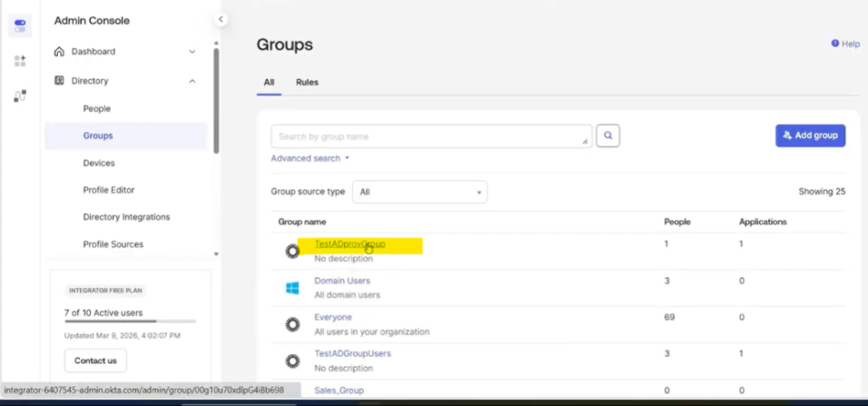
Task: Expand the Dashboard menu chevron
Action: 192,52
